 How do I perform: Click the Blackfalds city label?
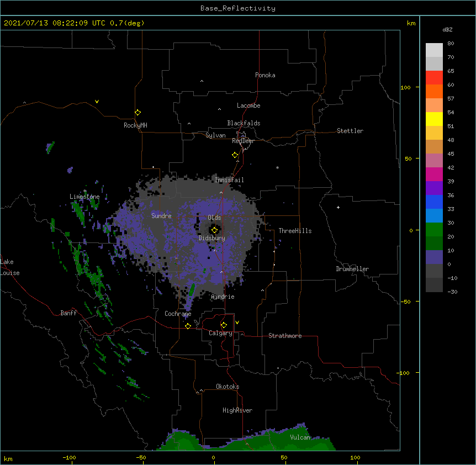[x=244, y=123]
